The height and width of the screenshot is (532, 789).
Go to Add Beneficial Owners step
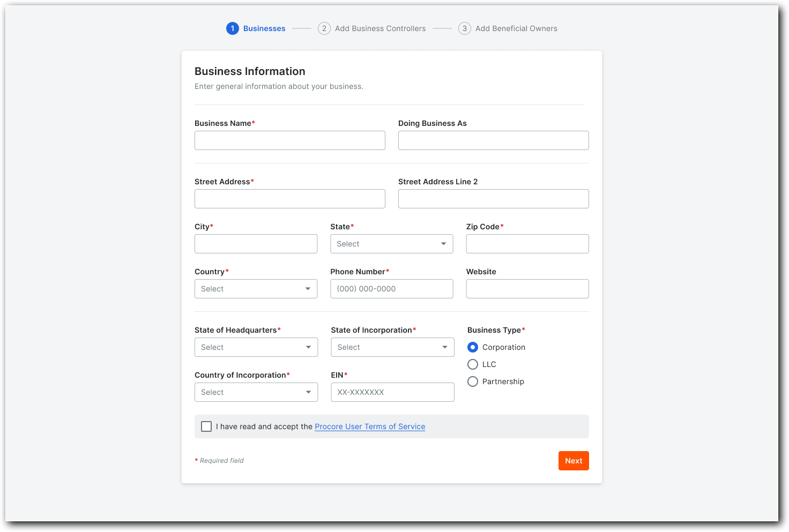pos(516,28)
